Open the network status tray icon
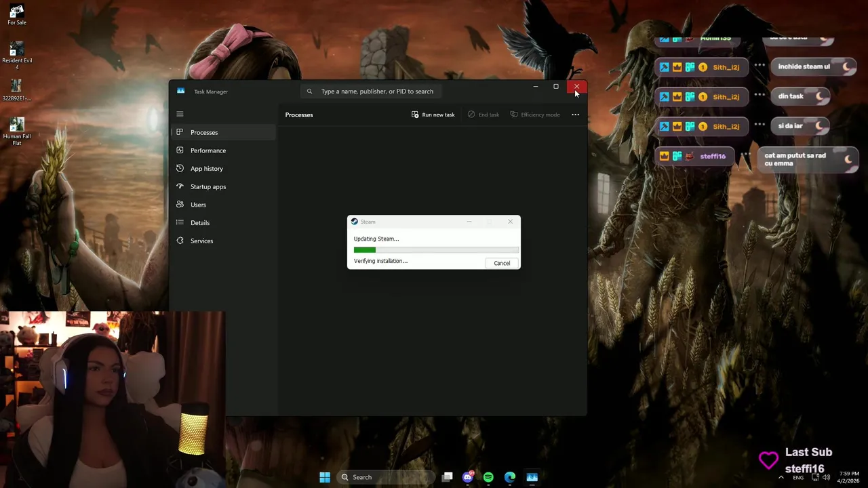This screenshot has height=488, width=868. tap(815, 477)
